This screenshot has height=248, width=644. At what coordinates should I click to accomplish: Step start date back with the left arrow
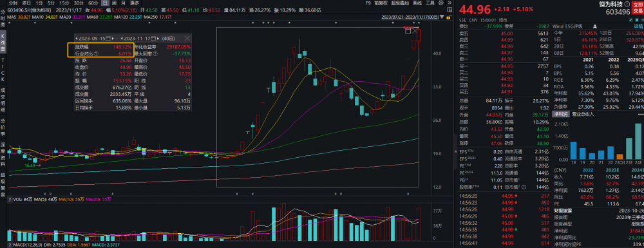(x=77, y=38)
